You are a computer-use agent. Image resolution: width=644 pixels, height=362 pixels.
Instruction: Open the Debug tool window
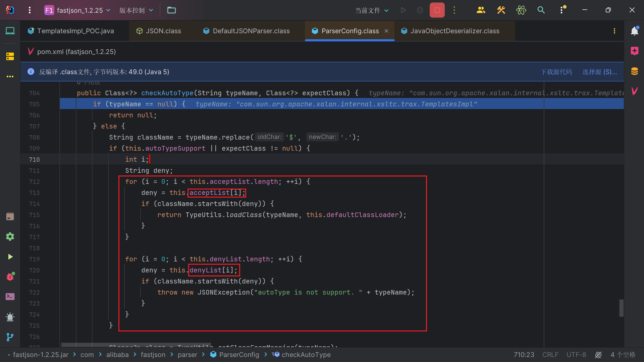(10, 277)
